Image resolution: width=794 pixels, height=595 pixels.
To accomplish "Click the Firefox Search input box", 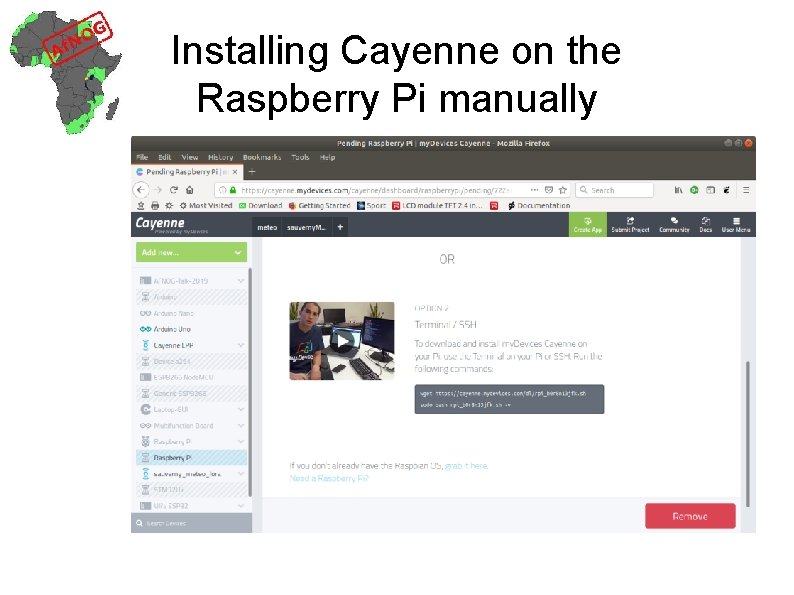I will click(614, 190).
